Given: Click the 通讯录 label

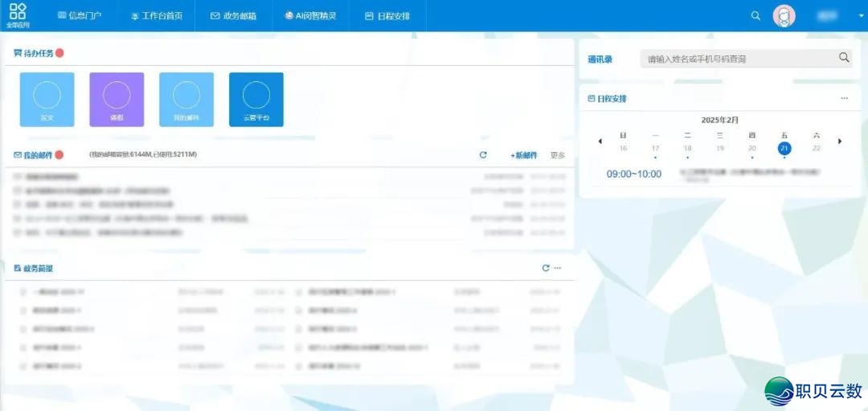Looking at the screenshot, I should pyautogui.click(x=600, y=60).
